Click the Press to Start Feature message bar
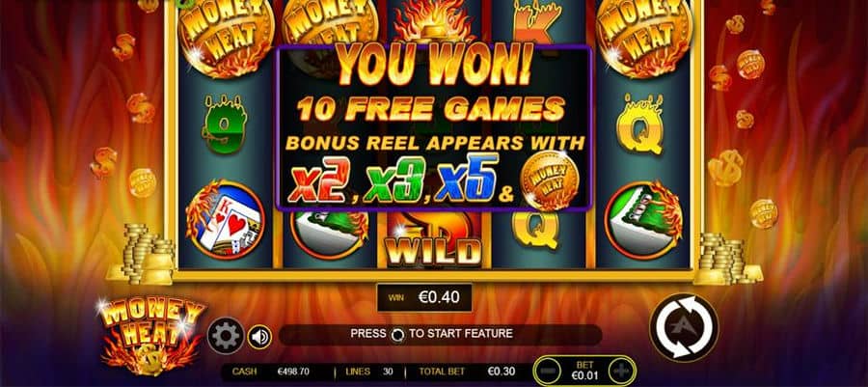The image size is (868, 387). [x=440, y=334]
